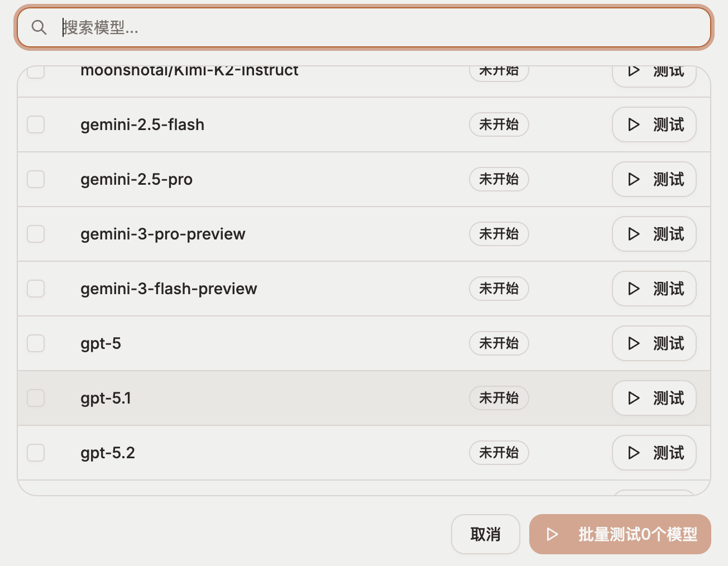
Task: Trigger the gpt-5.2 test play icon
Action: (x=634, y=453)
